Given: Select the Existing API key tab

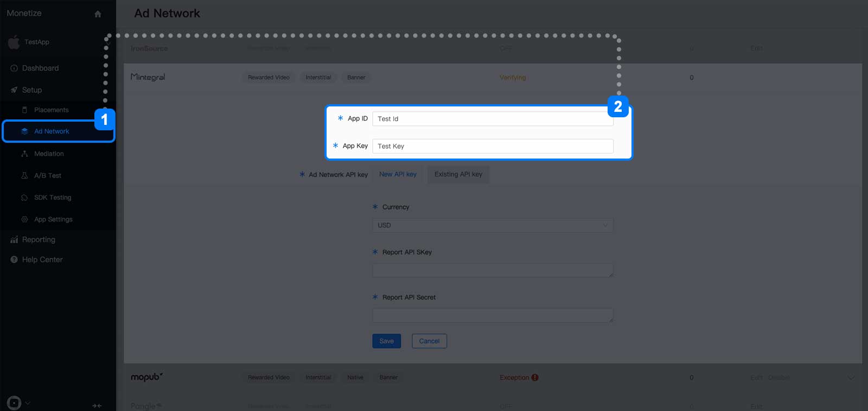Looking at the screenshot, I should pos(458,174).
